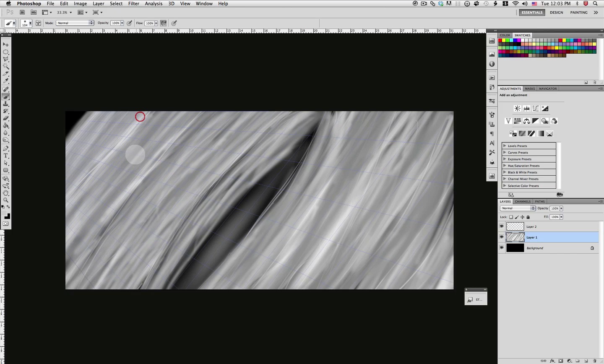Select the Healing Brush tool

[6, 89]
